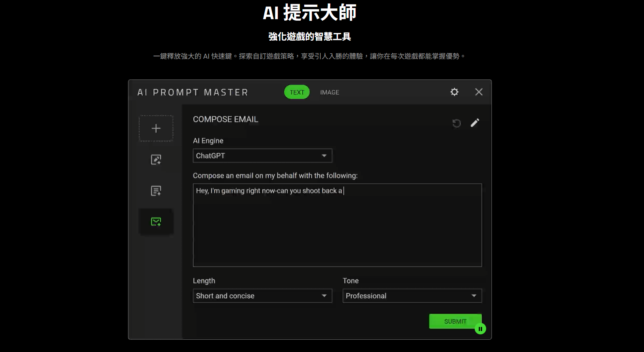Click the AI PROMPT MASTER window title
Viewport: 644px width, 352px height.
193,92
